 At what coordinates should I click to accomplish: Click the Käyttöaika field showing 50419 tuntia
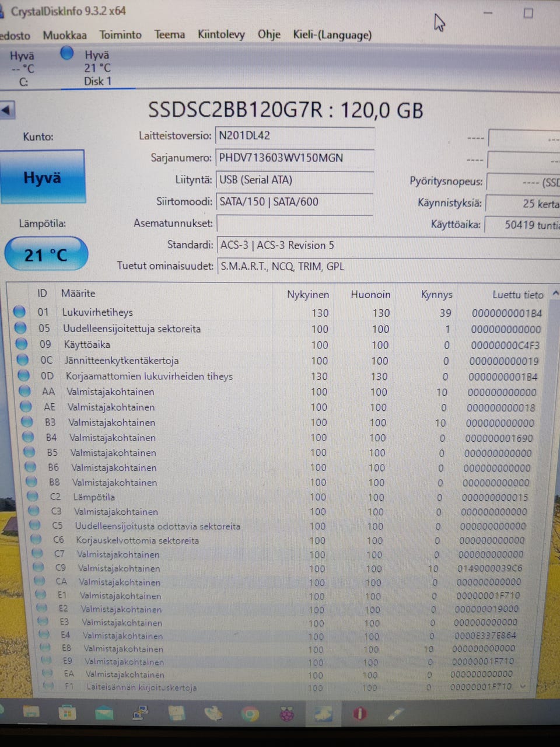[522, 225]
